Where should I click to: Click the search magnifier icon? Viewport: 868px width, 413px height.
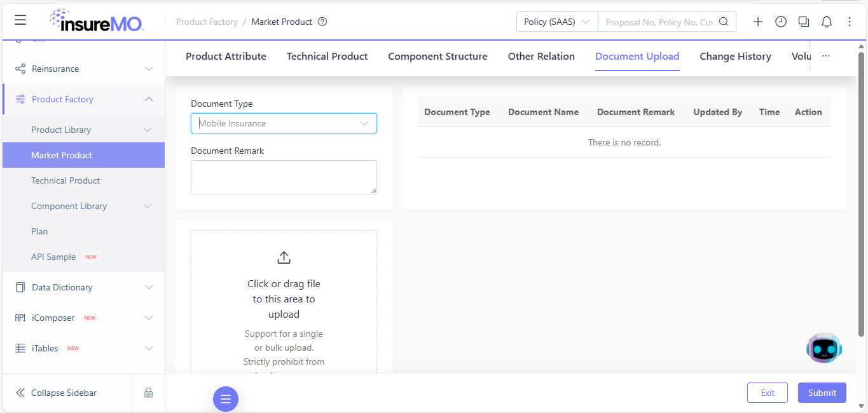(724, 22)
